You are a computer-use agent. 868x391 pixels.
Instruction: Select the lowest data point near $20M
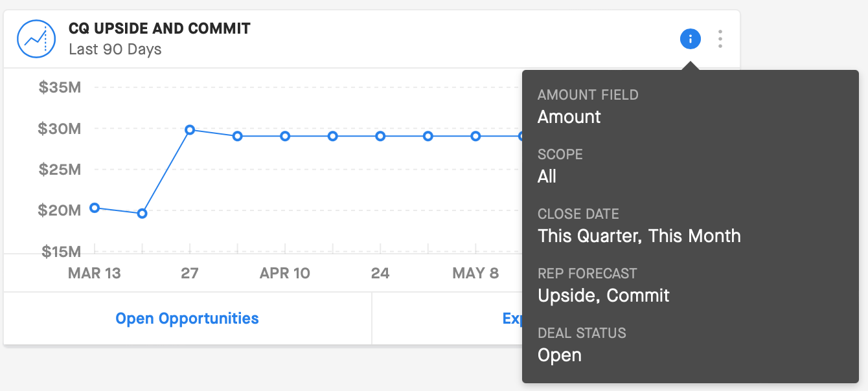pyautogui.click(x=143, y=213)
